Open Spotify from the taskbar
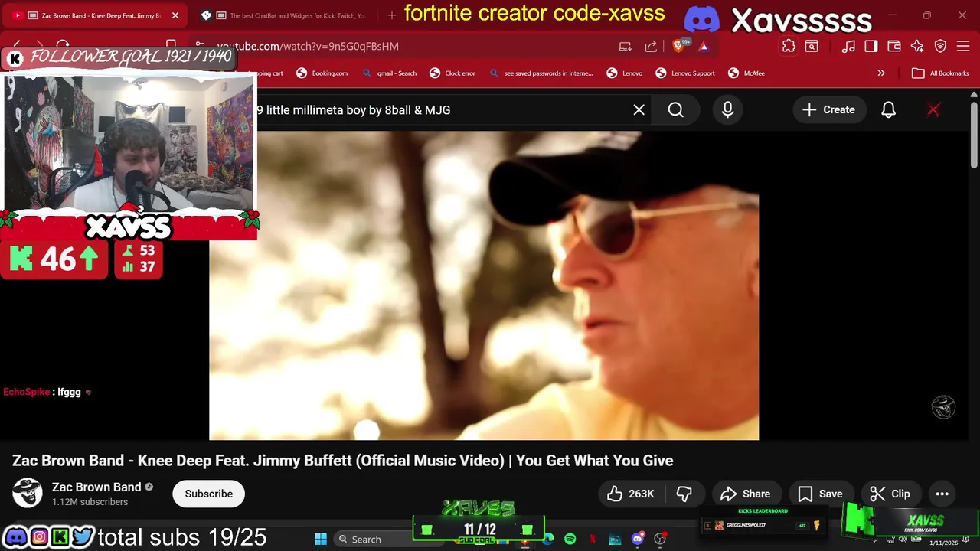The height and width of the screenshot is (551, 980). [570, 539]
